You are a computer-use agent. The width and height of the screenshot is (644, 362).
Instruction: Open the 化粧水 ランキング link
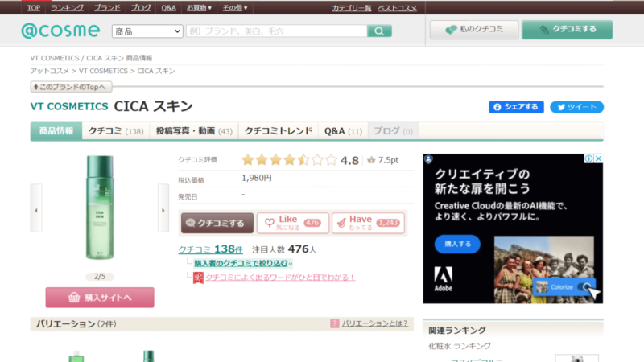pos(459,346)
